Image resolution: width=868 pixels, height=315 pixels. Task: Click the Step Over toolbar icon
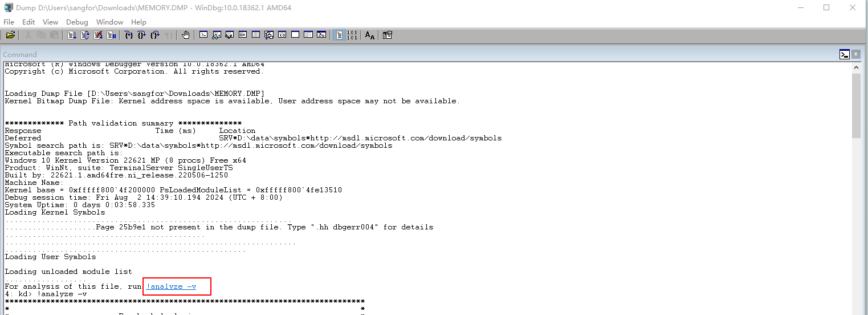point(142,35)
